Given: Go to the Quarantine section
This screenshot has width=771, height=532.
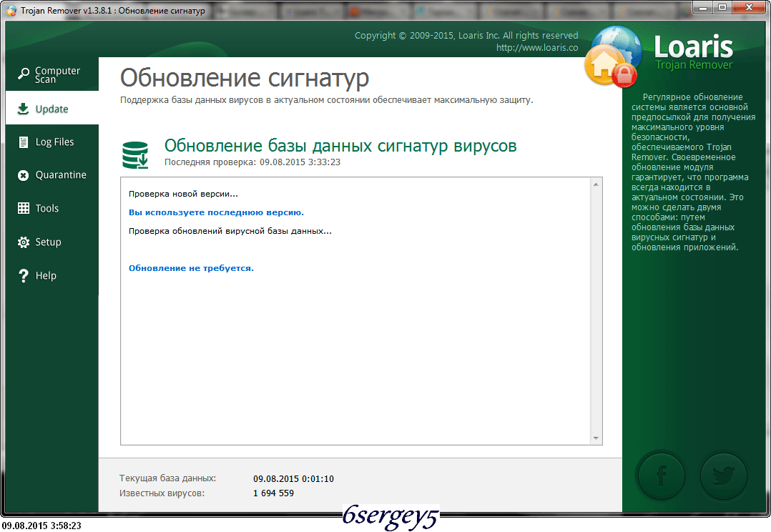Looking at the screenshot, I should coord(52,175).
